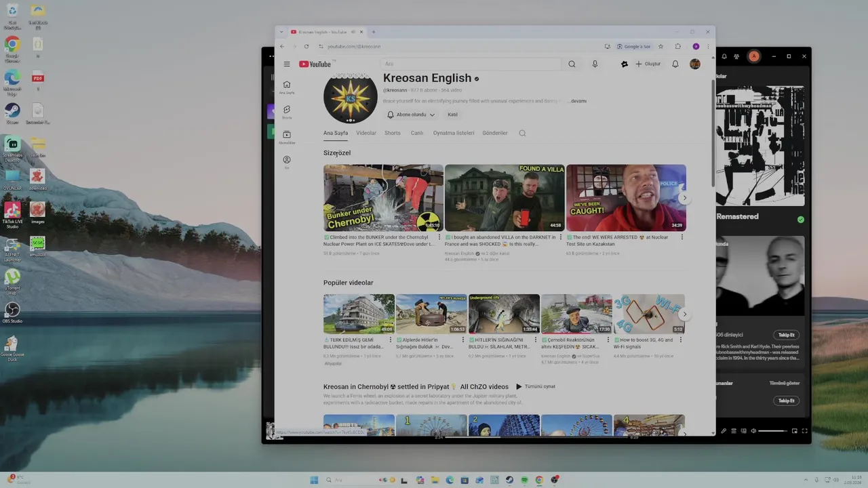Image resolution: width=868 pixels, height=488 pixels.
Task: Open the 3G 4G Wi-Fi signals video thumbnail
Action: [x=649, y=314]
